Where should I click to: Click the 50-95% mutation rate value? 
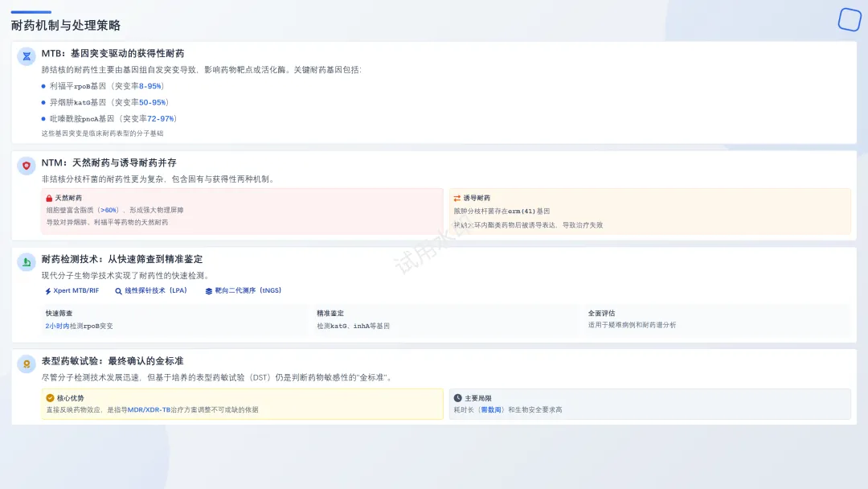coord(153,102)
